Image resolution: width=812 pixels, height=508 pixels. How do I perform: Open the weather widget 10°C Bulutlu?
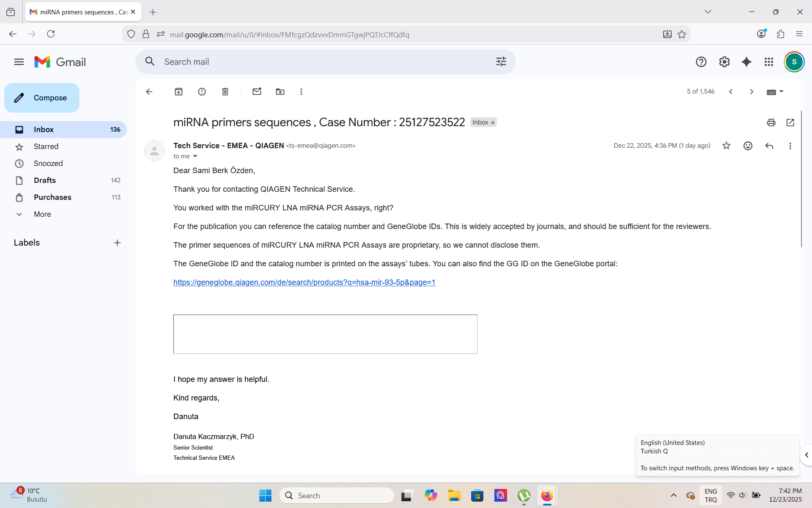click(29, 495)
